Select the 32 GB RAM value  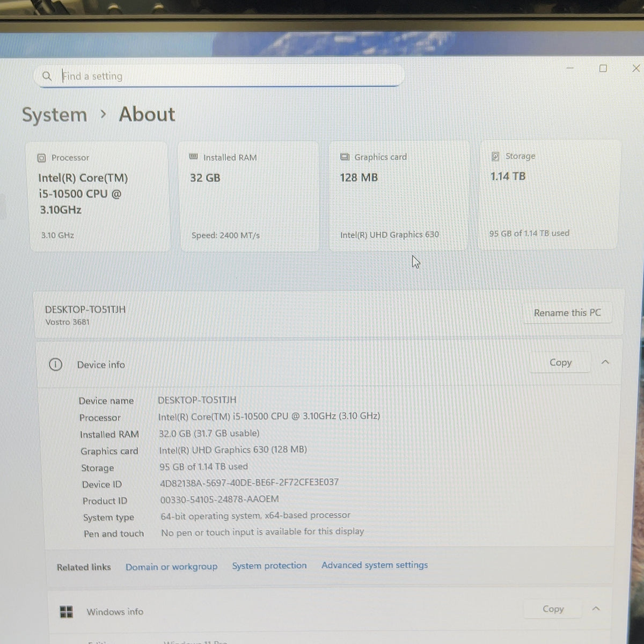[x=205, y=178]
